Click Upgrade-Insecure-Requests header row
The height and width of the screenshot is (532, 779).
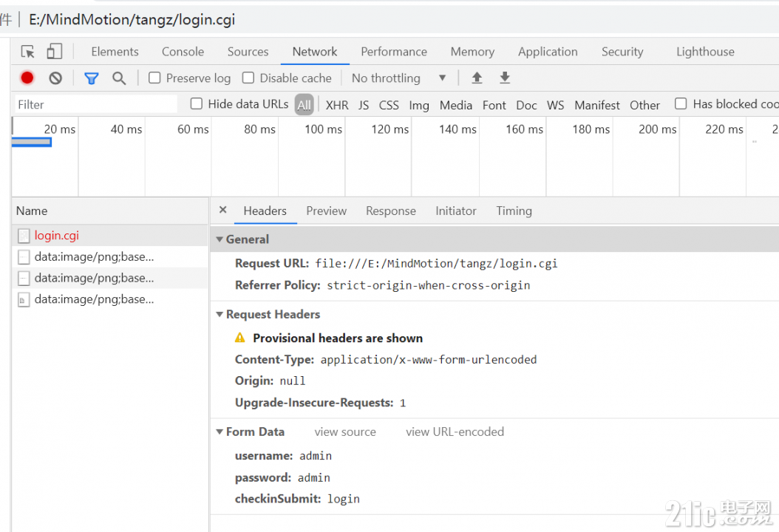321,403
